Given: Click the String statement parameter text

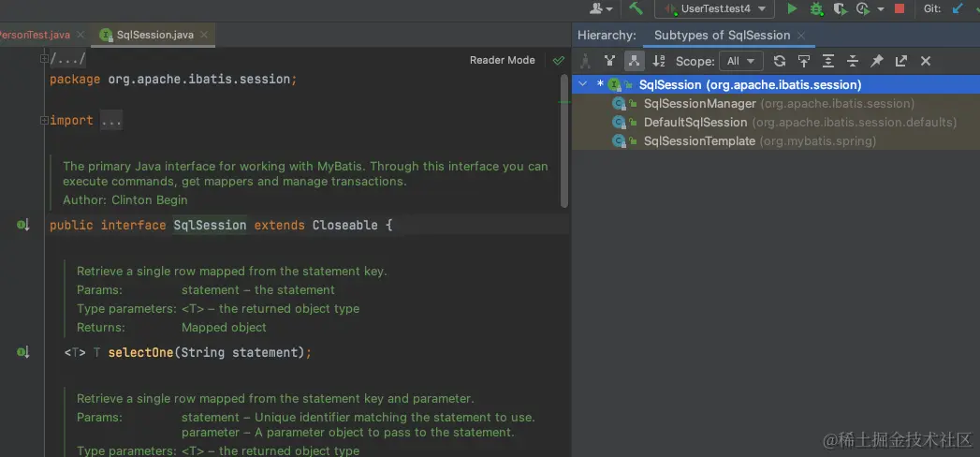Looking at the screenshot, I should click(x=239, y=353).
